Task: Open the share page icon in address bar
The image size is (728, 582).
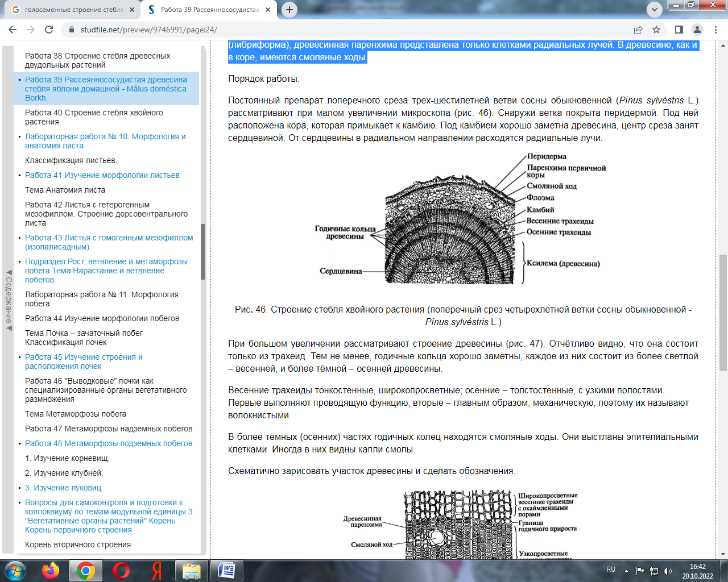Action: tap(638, 30)
